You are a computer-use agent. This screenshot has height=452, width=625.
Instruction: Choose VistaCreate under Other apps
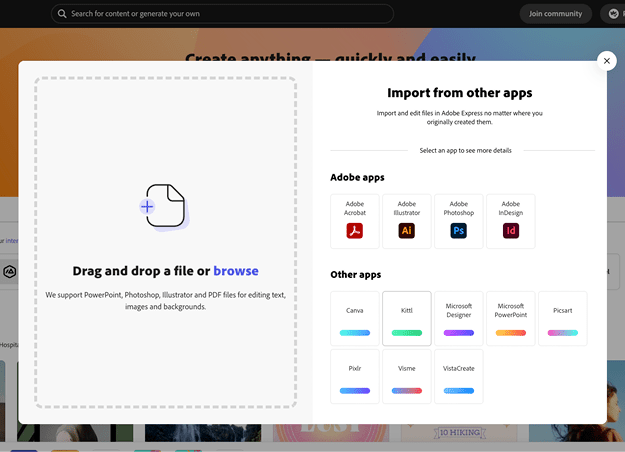pos(459,376)
